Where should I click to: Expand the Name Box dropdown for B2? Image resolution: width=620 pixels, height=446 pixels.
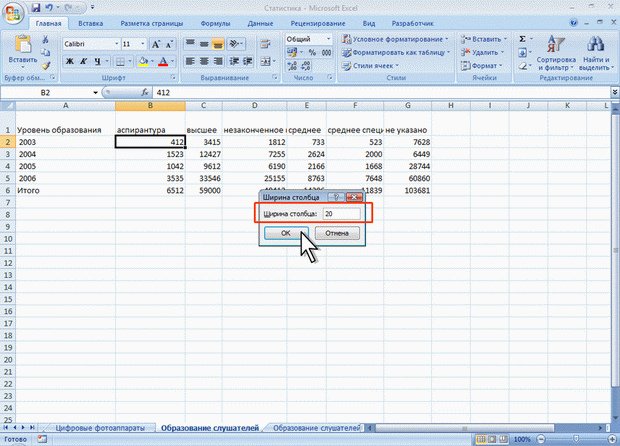(x=95, y=93)
